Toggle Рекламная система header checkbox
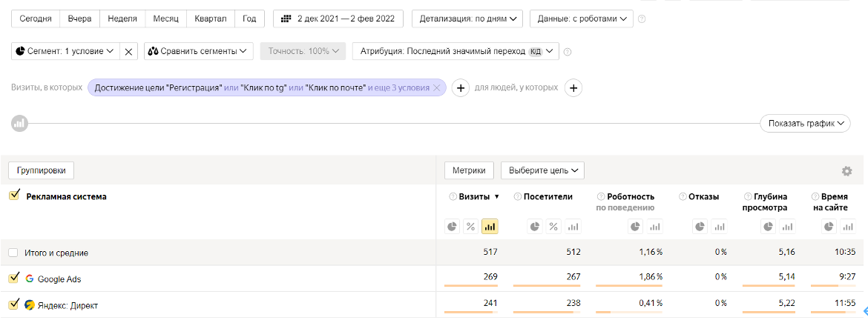This screenshot has width=868, height=323. tap(15, 196)
